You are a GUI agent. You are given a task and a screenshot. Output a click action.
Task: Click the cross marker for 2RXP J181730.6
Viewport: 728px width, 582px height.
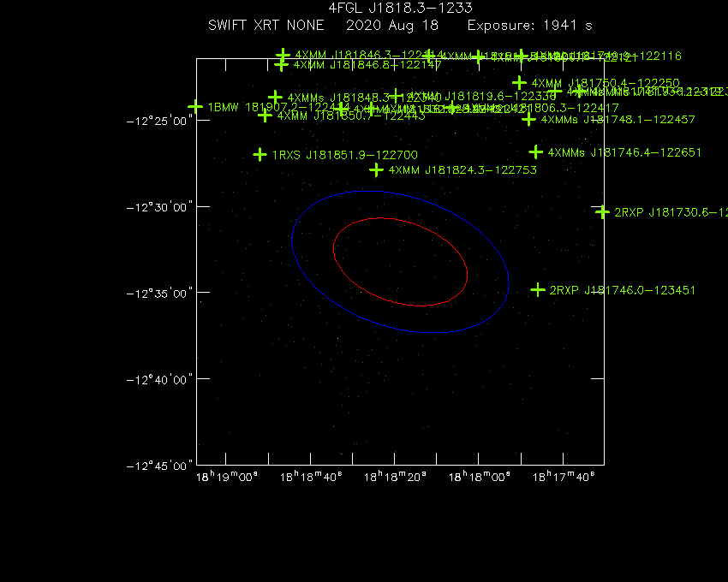[602, 212]
